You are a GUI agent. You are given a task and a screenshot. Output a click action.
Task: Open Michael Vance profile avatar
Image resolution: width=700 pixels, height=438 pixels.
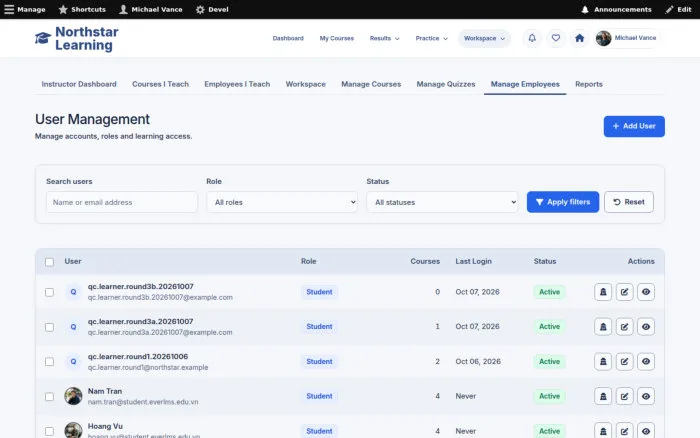point(603,38)
